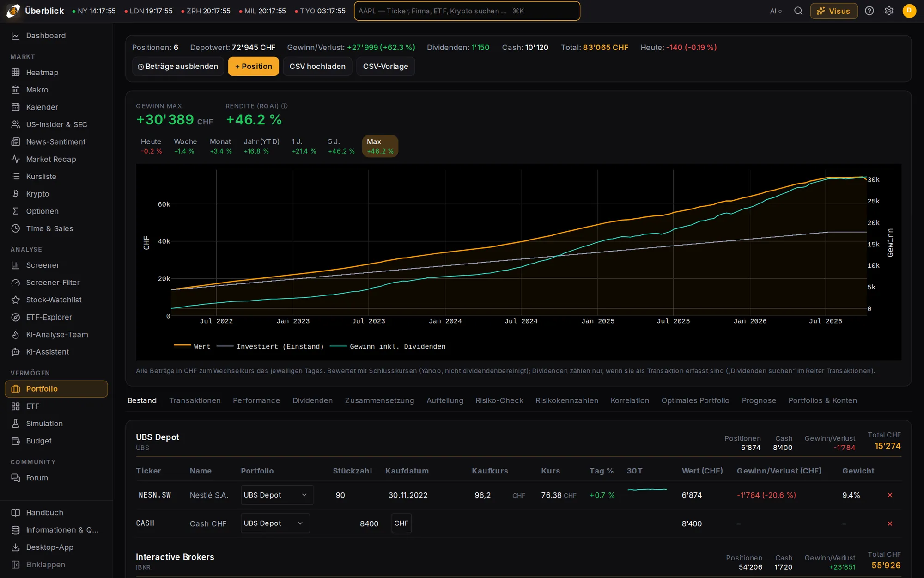The width and height of the screenshot is (924, 578).
Task: Open the Optionen sigma icon
Action: click(x=16, y=211)
